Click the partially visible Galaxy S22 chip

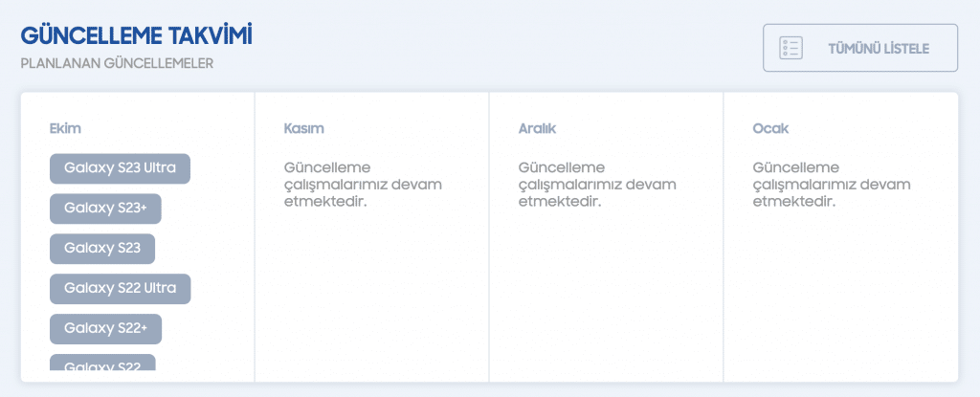pos(102,363)
